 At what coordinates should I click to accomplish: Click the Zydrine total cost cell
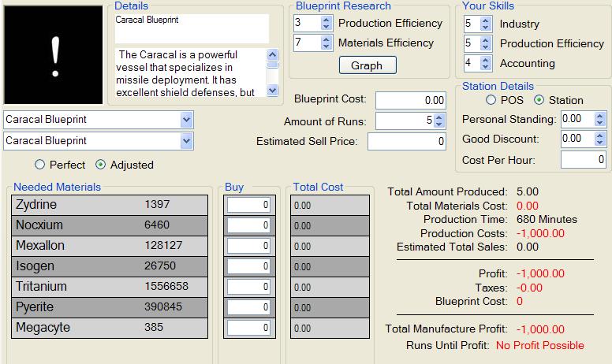tap(330, 205)
